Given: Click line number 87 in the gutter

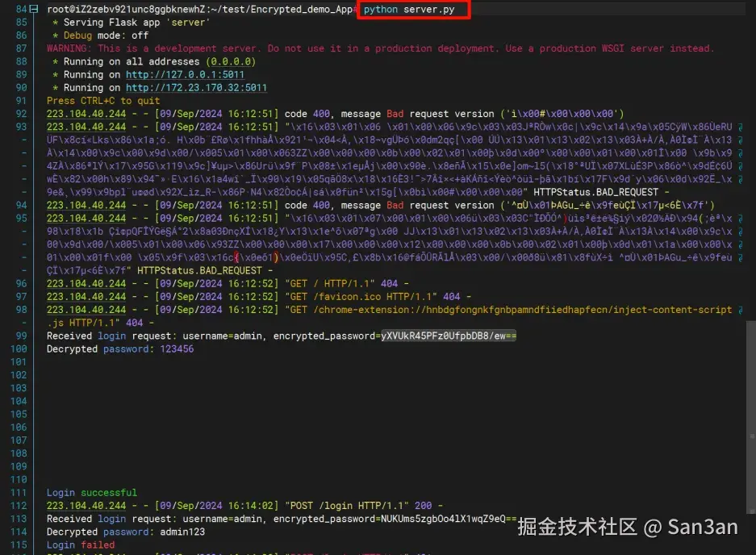Looking at the screenshot, I should coord(21,48).
